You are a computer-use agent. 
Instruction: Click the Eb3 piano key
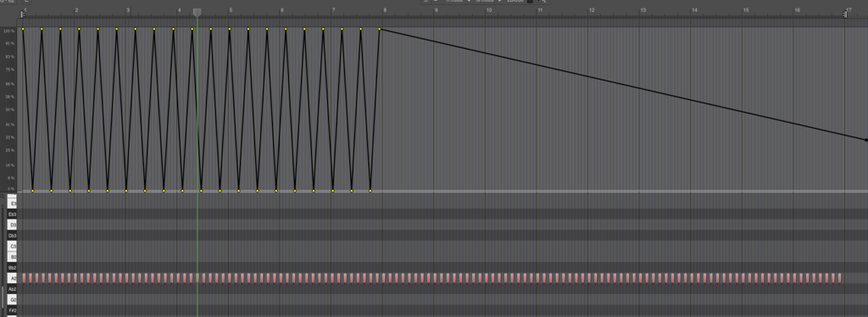tap(12, 214)
